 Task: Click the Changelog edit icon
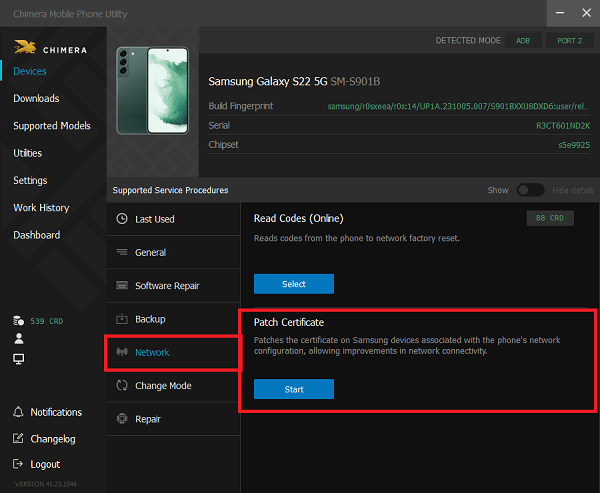coord(18,438)
